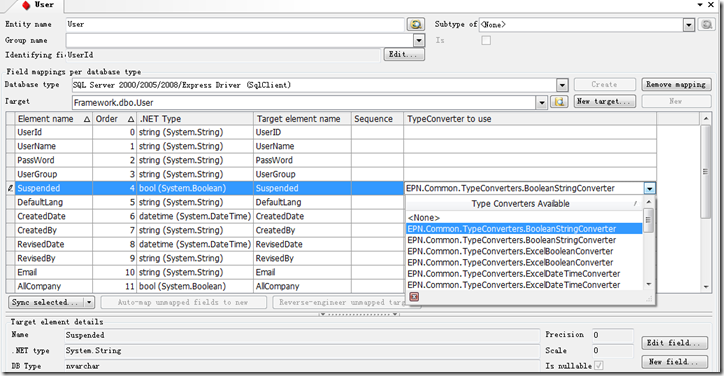Click the .NET Type column header
Viewport: 724px width, 376px height.
195,119
